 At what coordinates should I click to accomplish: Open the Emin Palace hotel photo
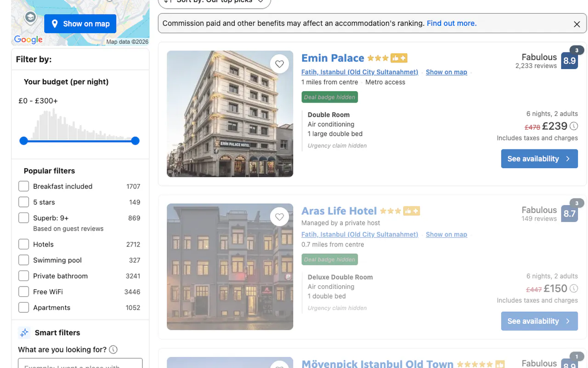tap(230, 114)
